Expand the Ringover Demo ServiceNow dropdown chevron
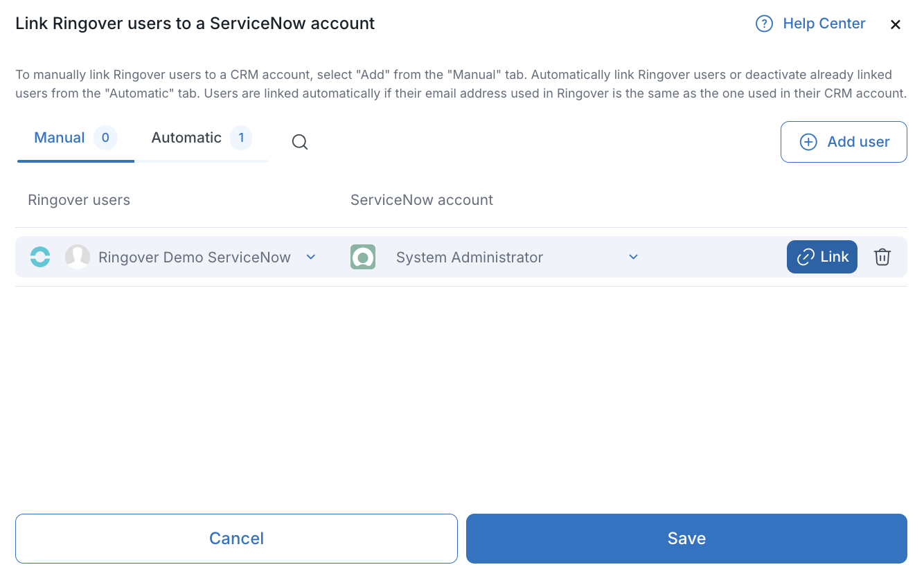Viewport: 924px width, 576px height. 311,257
